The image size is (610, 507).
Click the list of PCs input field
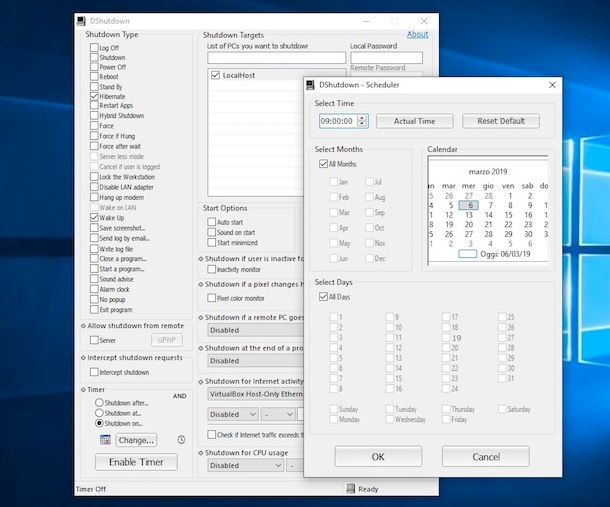pyautogui.click(x=277, y=58)
